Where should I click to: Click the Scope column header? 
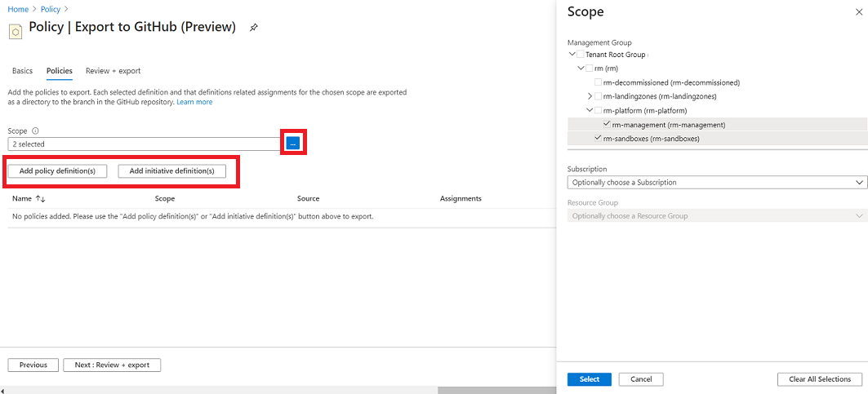(x=165, y=198)
